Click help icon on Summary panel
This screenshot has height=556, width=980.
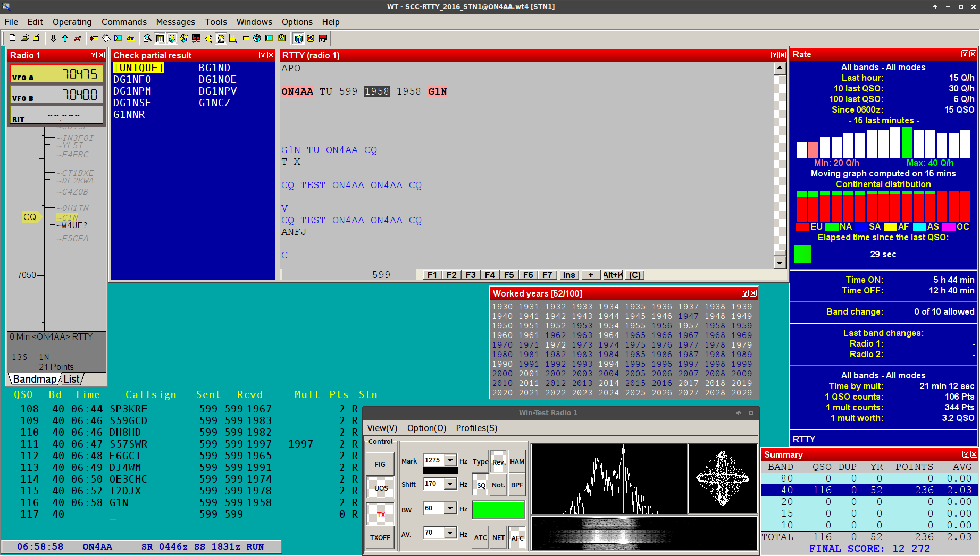tap(966, 454)
